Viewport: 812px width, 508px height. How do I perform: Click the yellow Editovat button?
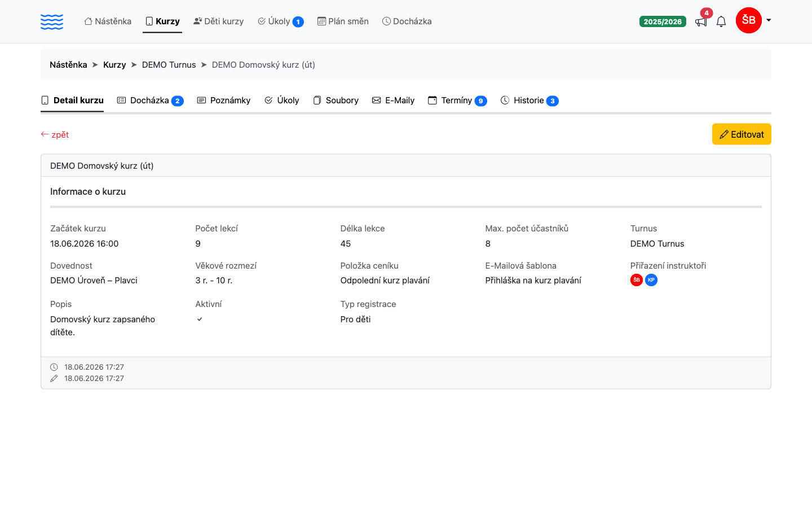tap(742, 134)
